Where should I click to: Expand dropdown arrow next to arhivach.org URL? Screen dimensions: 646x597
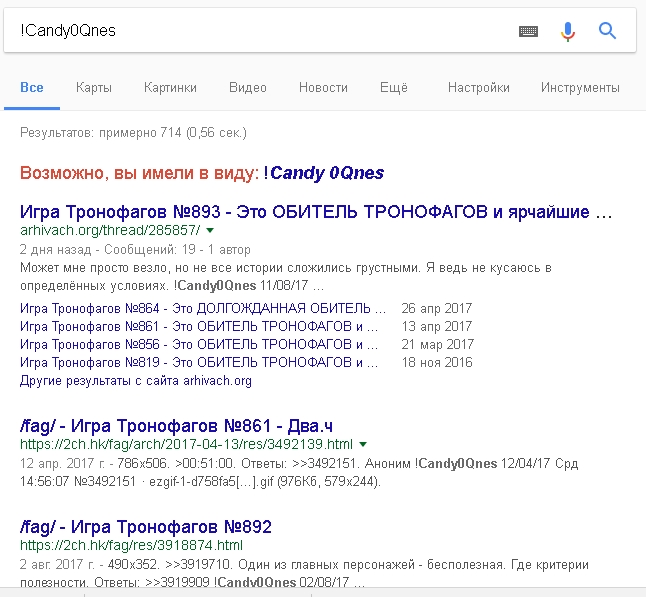(210, 230)
